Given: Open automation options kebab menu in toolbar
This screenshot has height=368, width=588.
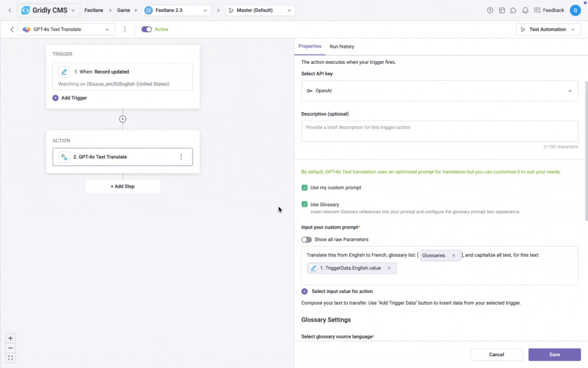Looking at the screenshot, I should (x=125, y=30).
